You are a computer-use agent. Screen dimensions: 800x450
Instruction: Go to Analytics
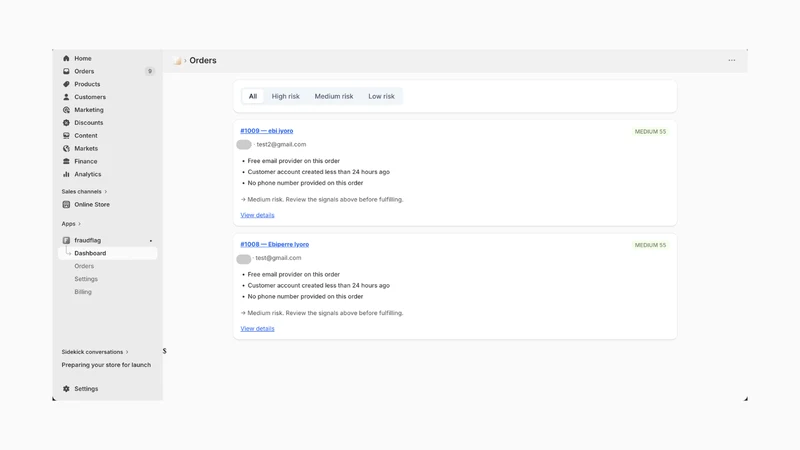pos(88,174)
